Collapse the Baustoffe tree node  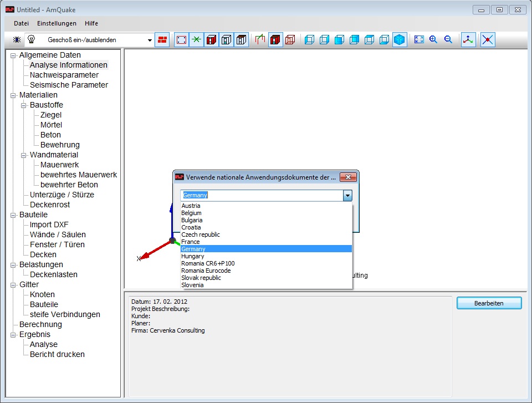pyautogui.click(x=23, y=105)
